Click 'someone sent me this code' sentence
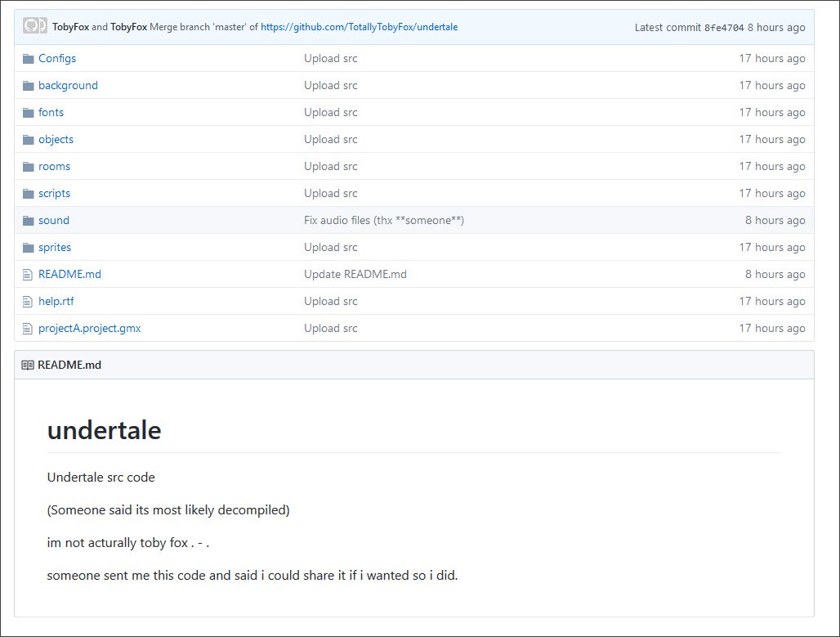Screen dimensions: 840x637 (x=252, y=576)
